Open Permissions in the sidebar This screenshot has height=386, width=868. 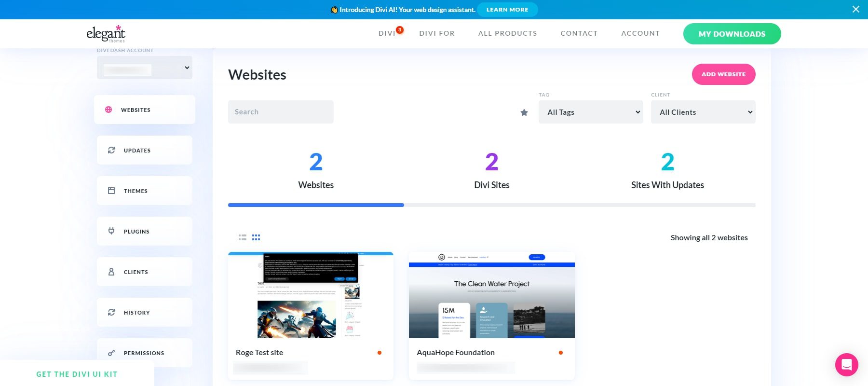(145, 353)
